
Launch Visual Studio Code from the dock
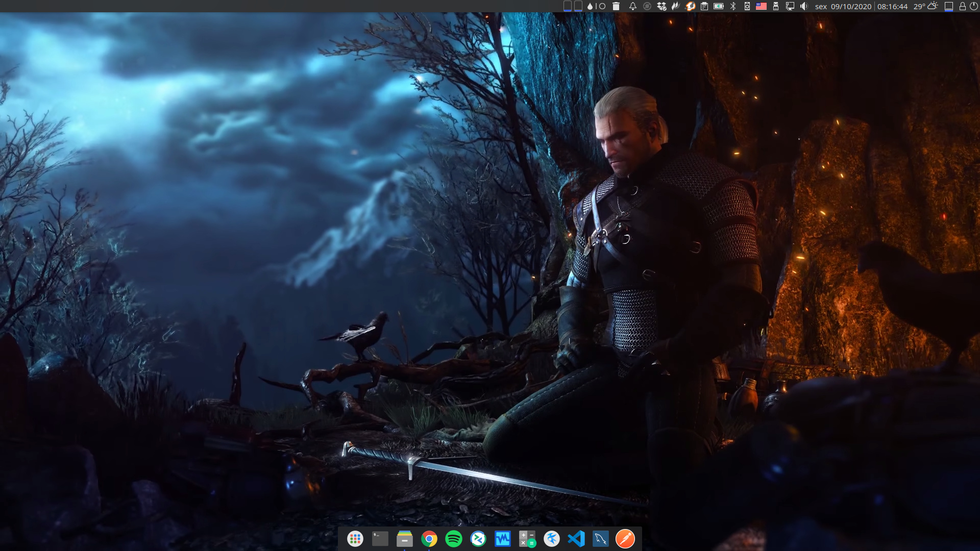pos(576,539)
